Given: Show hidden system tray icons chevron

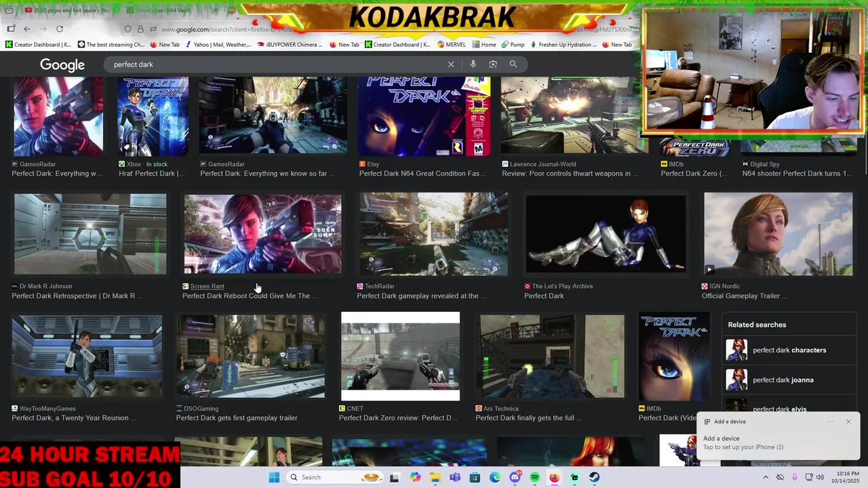Looking at the screenshot, I should coord(766,477).
